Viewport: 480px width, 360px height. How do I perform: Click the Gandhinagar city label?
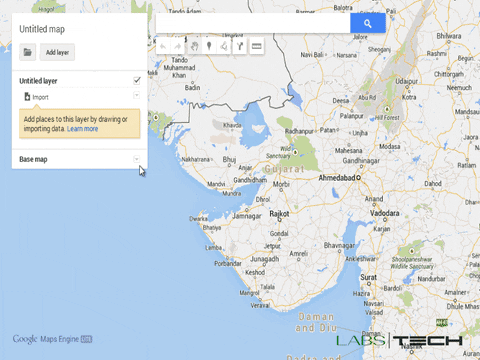click(x=361, y=161)
